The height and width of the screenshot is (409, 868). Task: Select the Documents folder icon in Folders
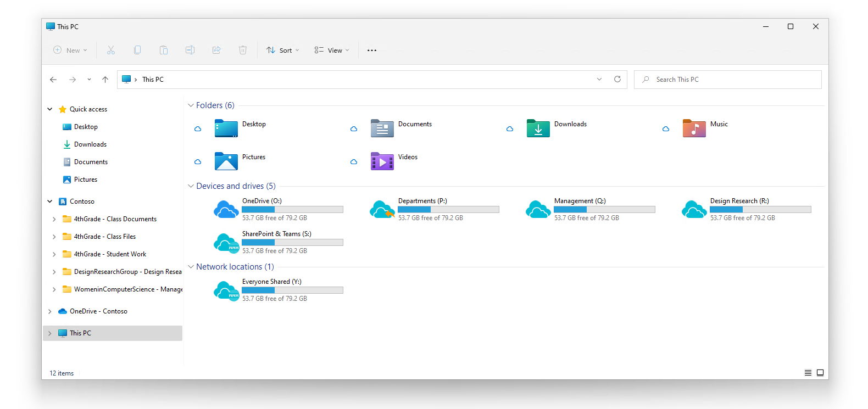(382, 128)
